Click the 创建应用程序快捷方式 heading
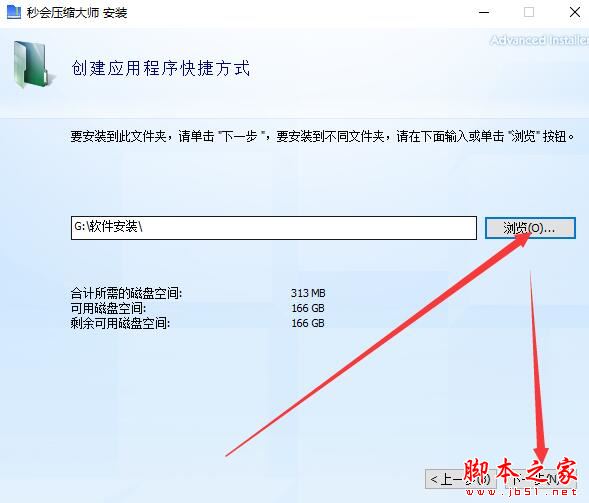 tap(161, 68)
